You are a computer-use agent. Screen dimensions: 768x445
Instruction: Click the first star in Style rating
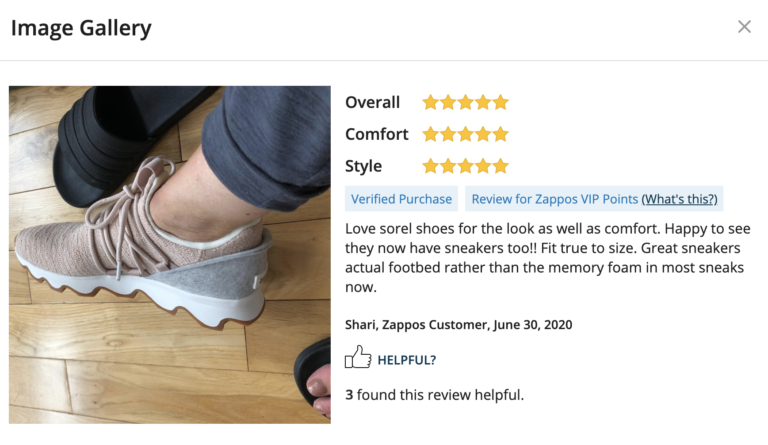pyautogui.click(x=431, y=166)
